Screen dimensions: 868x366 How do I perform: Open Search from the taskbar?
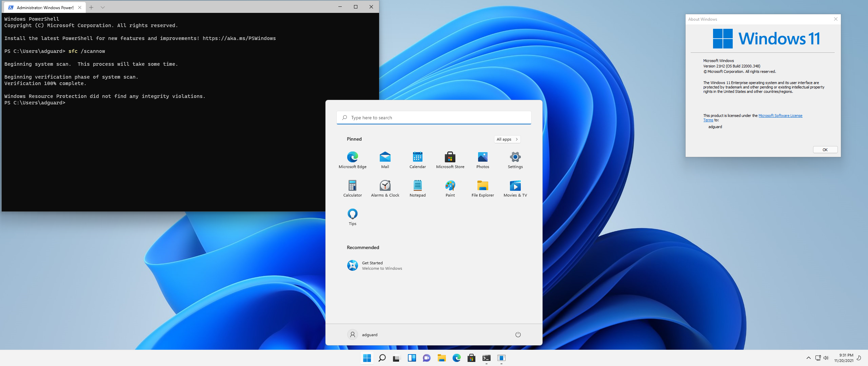[382, 358]
